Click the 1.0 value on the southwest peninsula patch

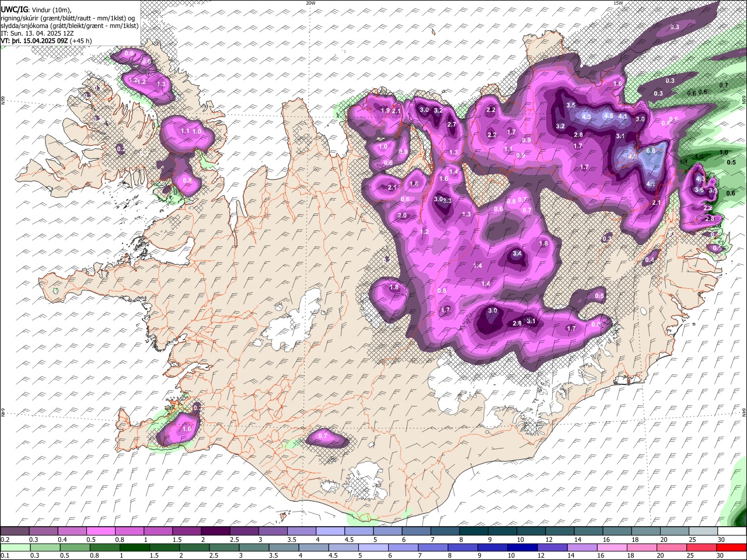tap(187, 429)
